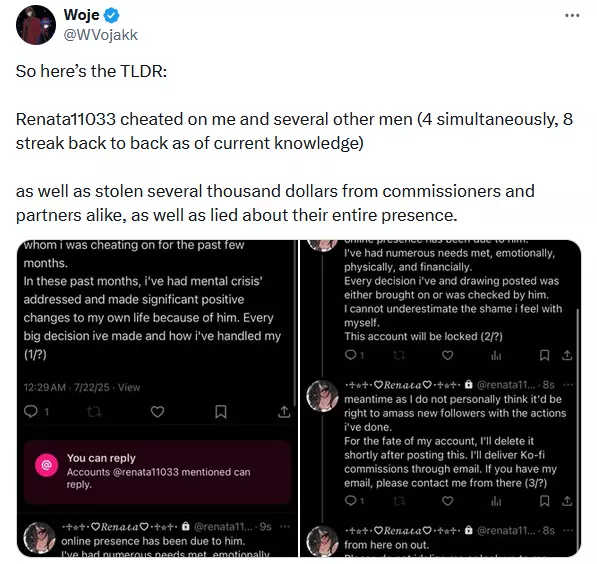Screen dimensions: 597x564
Task: View analytics icon of the (2/?) post
Action: pyautogui.click(x=496, y=356)
